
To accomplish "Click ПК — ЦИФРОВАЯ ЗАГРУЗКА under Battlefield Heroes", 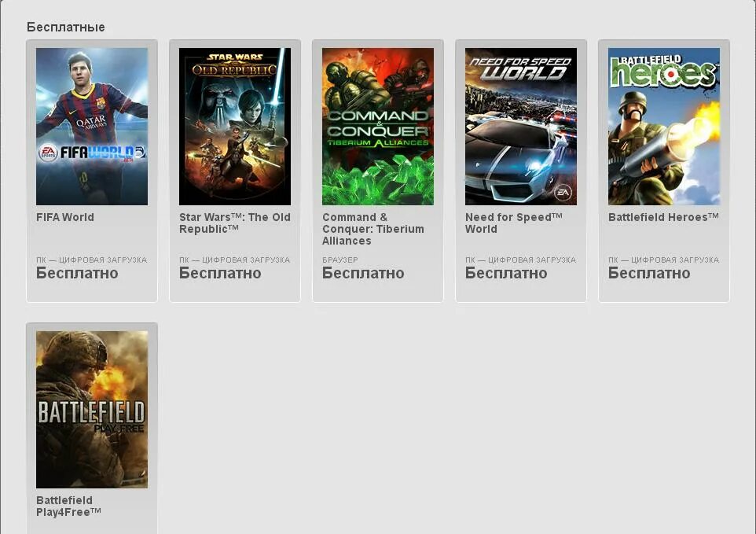I will pyautogui.click(x=663, y=260).
